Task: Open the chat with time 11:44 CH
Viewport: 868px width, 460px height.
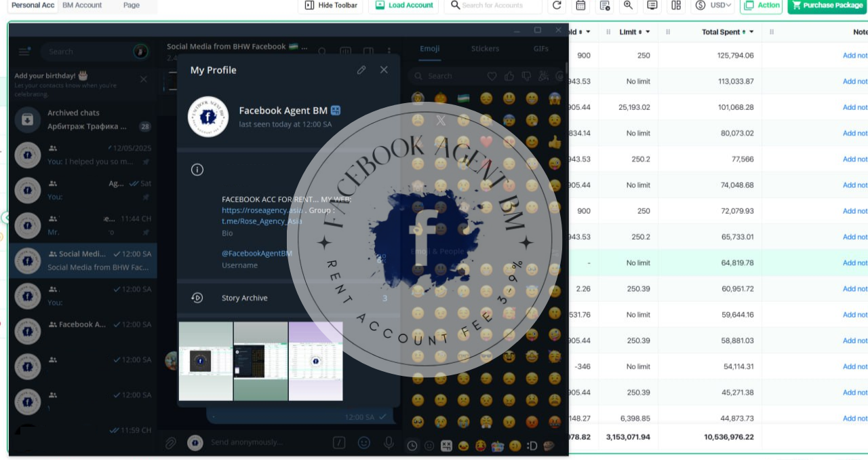Action: tap(83, 225)
